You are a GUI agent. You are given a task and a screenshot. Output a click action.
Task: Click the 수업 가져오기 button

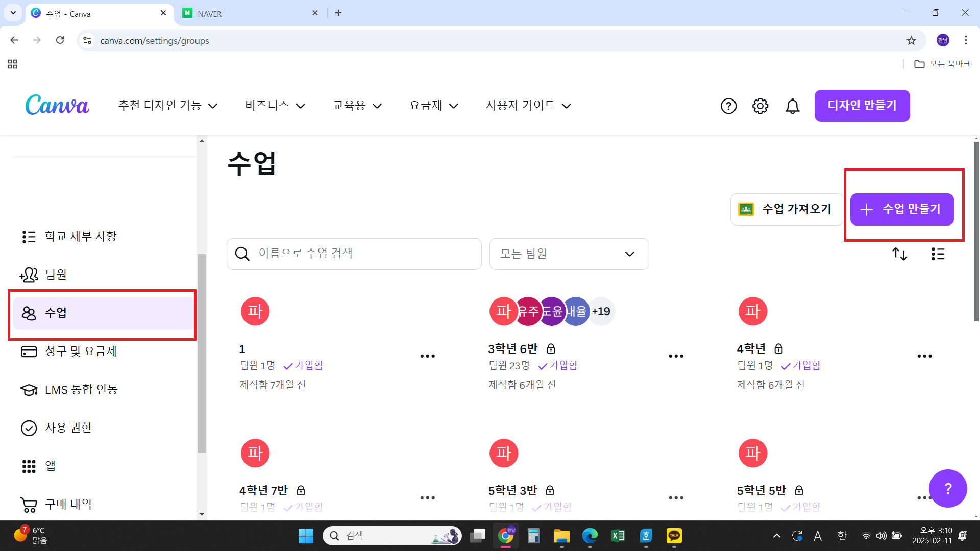(787, 209)
